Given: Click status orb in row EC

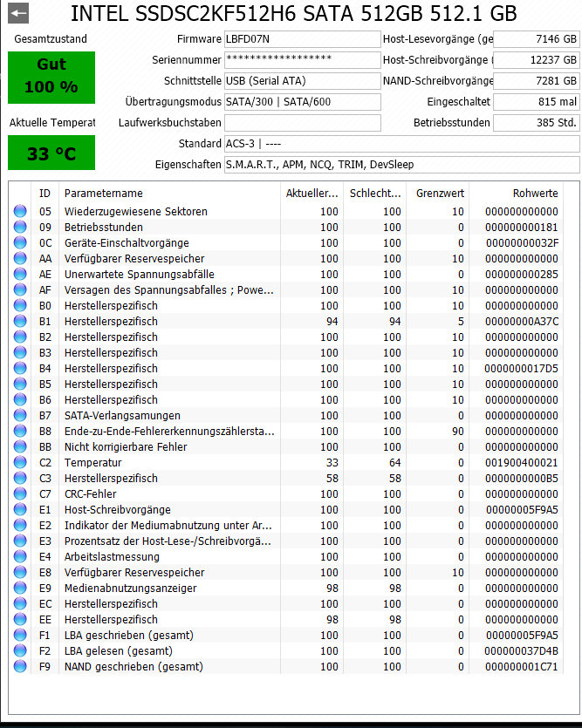Looking at the screenshot, I should coord(20,603).
